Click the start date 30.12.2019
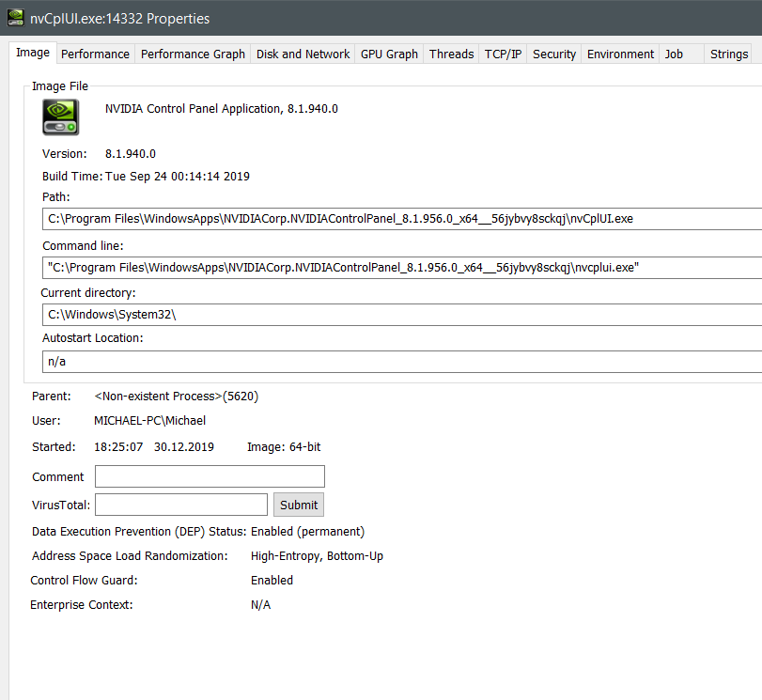Viewport: 762px width, 700px height. coord(184,446)
